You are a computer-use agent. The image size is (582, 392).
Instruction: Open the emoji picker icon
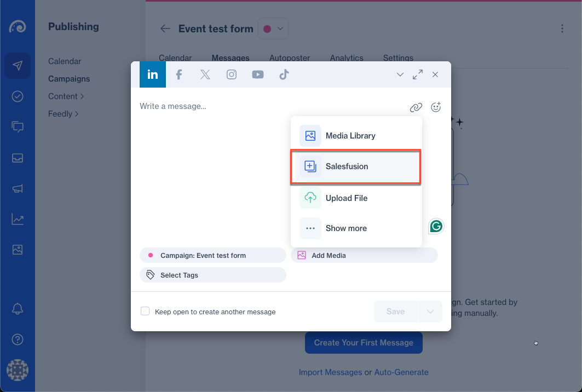[x=436, y=107]
